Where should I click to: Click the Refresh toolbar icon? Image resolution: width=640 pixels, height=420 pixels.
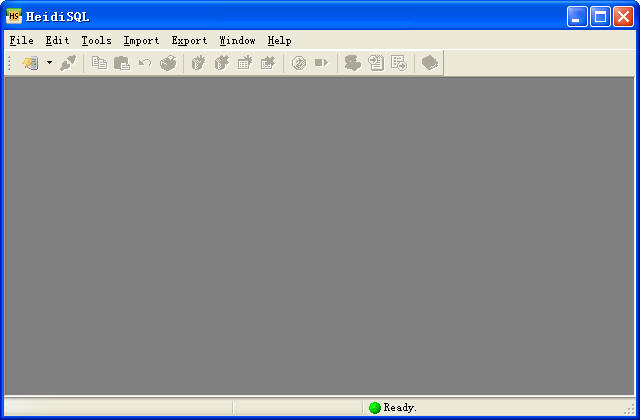pos(298,63)
